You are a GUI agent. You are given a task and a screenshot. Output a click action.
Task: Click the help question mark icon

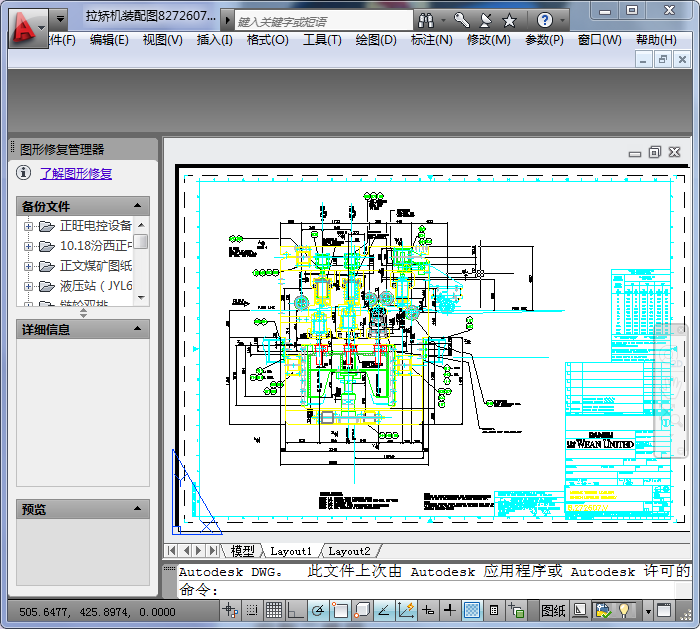click(545, 20)
